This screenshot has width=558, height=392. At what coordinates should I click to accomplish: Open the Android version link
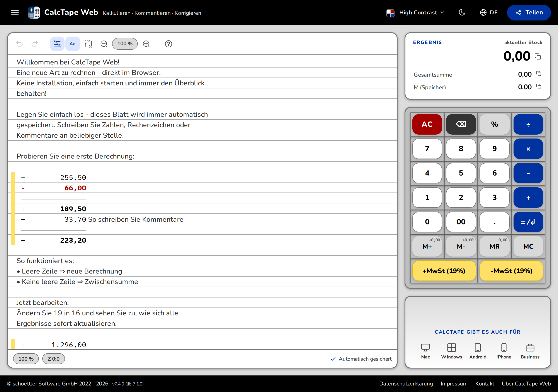tap(478, 351)
